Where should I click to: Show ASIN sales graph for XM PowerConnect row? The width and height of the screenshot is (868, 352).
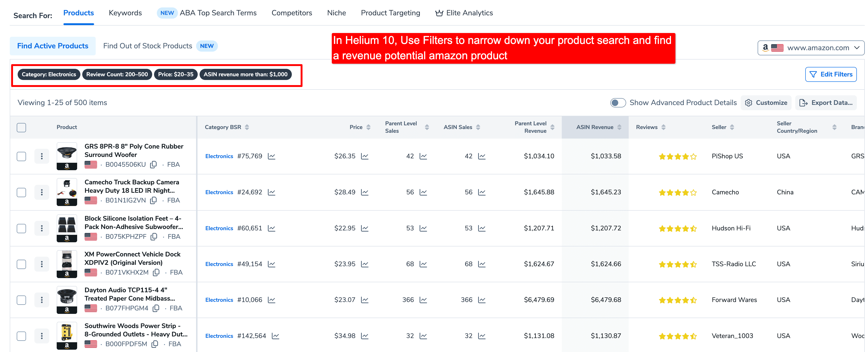pos(482,264)
